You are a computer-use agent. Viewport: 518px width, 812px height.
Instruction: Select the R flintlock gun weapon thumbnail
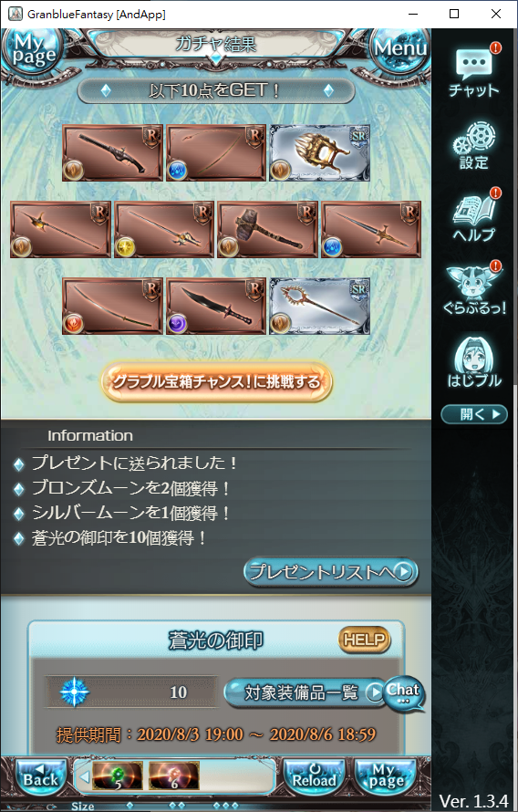click(x=112, y=152)
